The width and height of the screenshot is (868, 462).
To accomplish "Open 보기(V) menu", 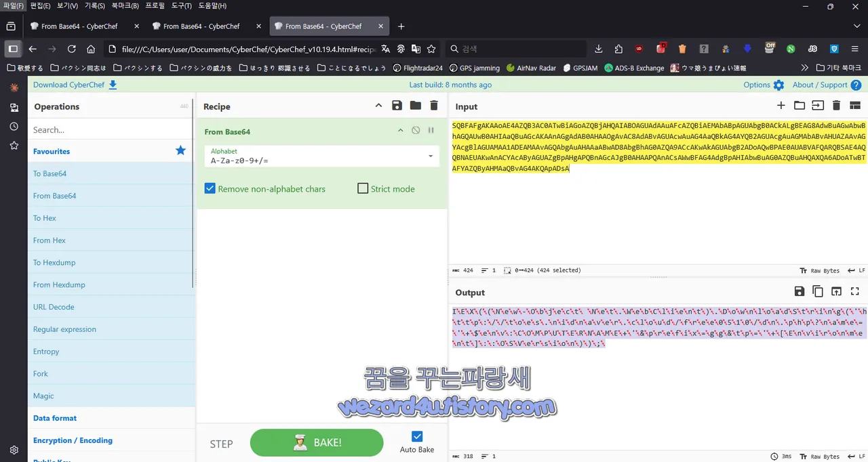I will click(67, 5).
